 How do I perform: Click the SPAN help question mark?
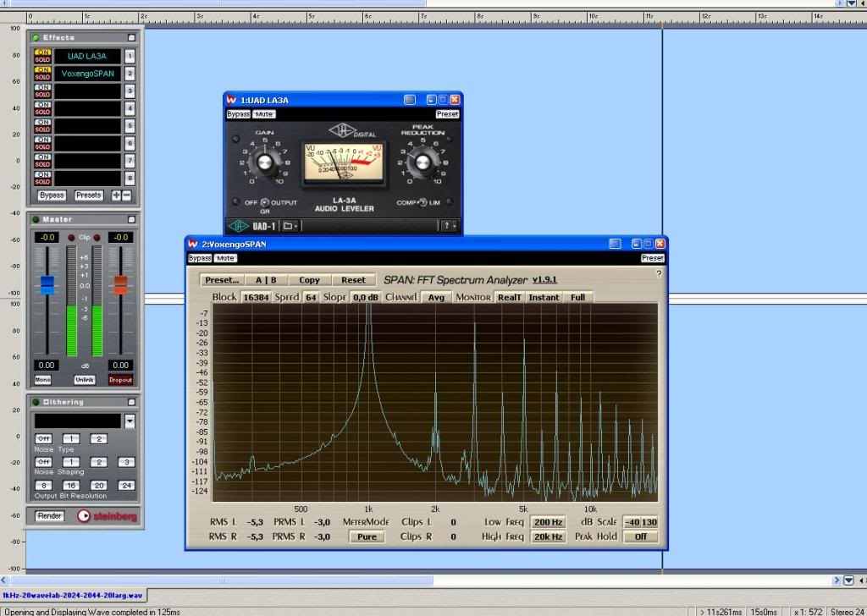point(659,273)
